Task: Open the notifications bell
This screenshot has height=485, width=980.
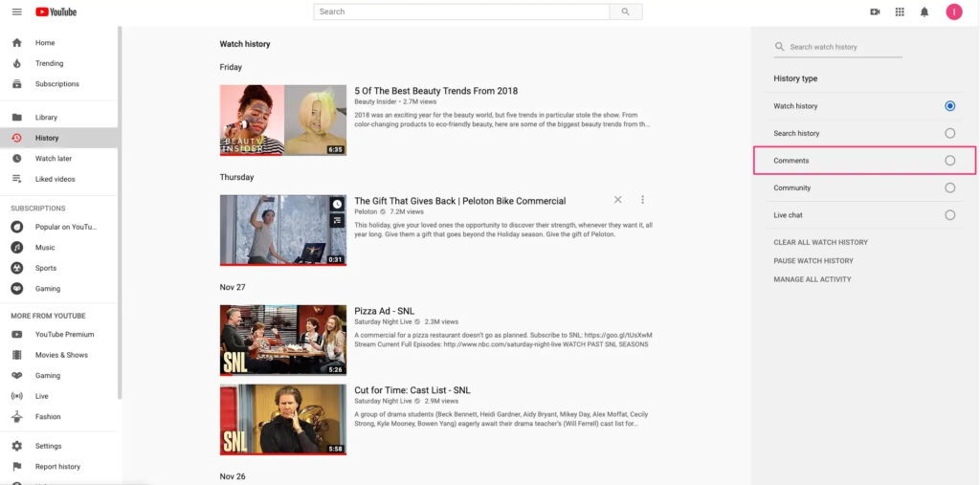Action: tap(924, 11)
